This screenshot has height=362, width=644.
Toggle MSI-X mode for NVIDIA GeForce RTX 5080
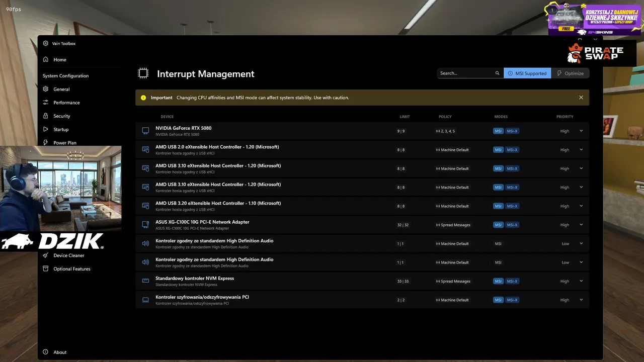tap(512, 131)
